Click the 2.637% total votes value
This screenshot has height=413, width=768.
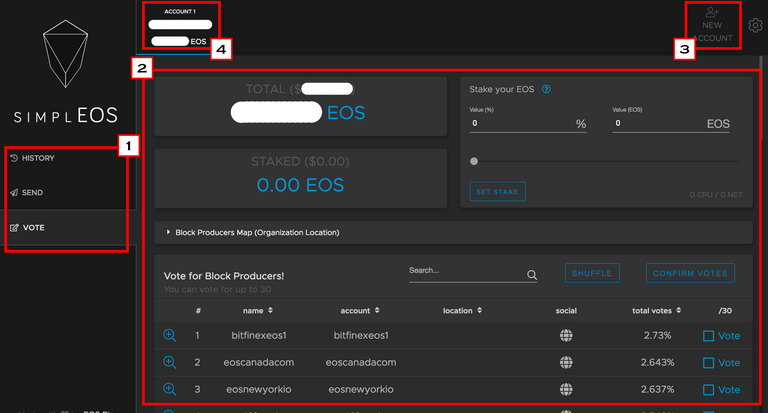click(x=657, y=389)
